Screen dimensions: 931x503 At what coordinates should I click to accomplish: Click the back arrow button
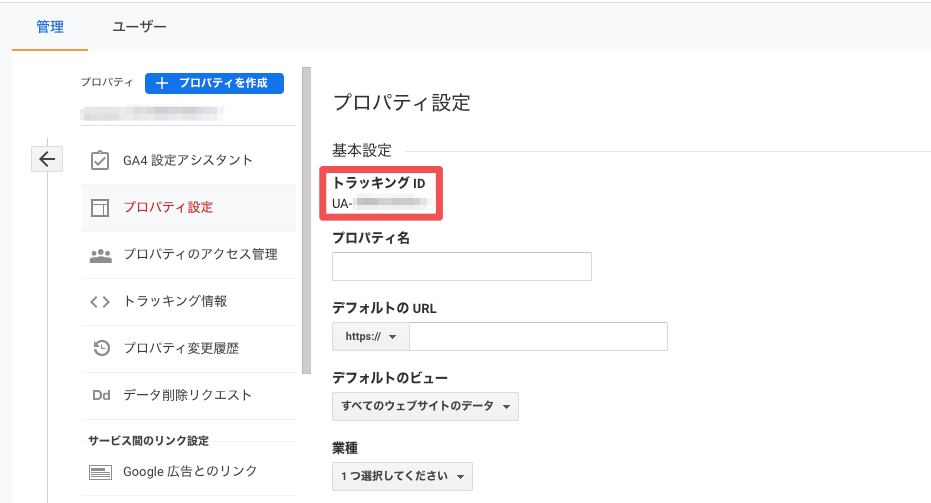[47, 158]
